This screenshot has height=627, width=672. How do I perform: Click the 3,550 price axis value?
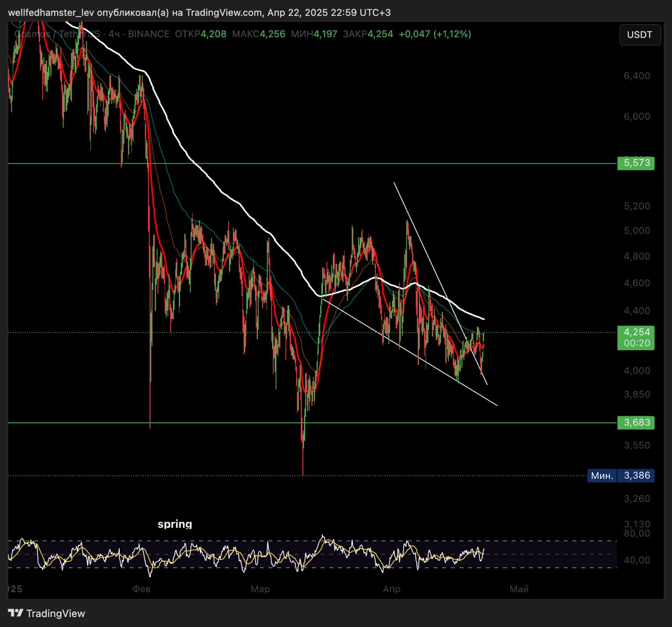click(x=636, y=445)
